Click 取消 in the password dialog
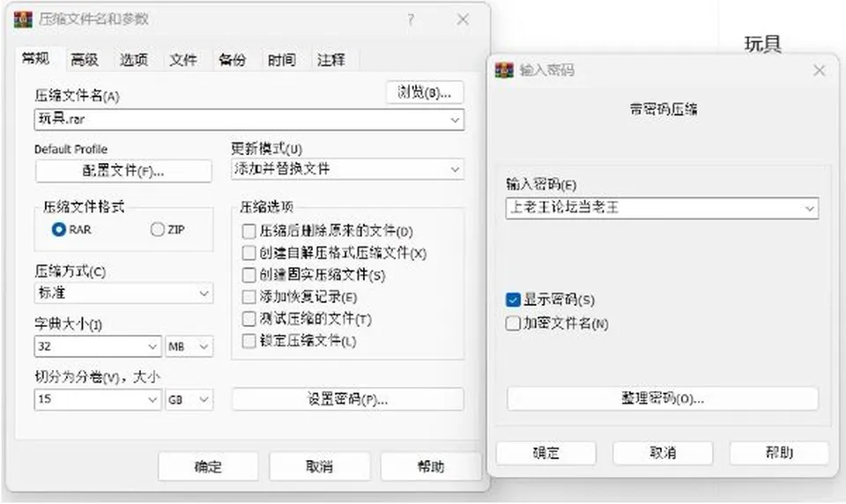Image resolution: width=846 pixels, height=504 pixels. (x=663, y=453)
